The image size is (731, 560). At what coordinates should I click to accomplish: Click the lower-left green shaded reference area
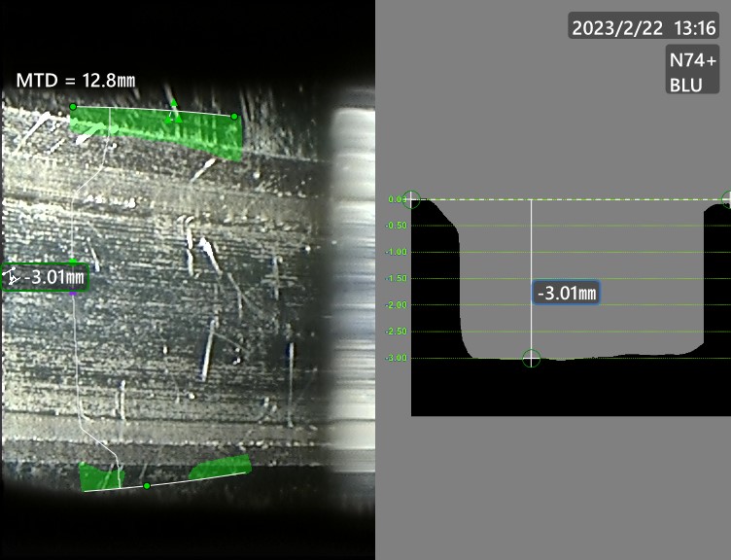click(x=95, y=476)
